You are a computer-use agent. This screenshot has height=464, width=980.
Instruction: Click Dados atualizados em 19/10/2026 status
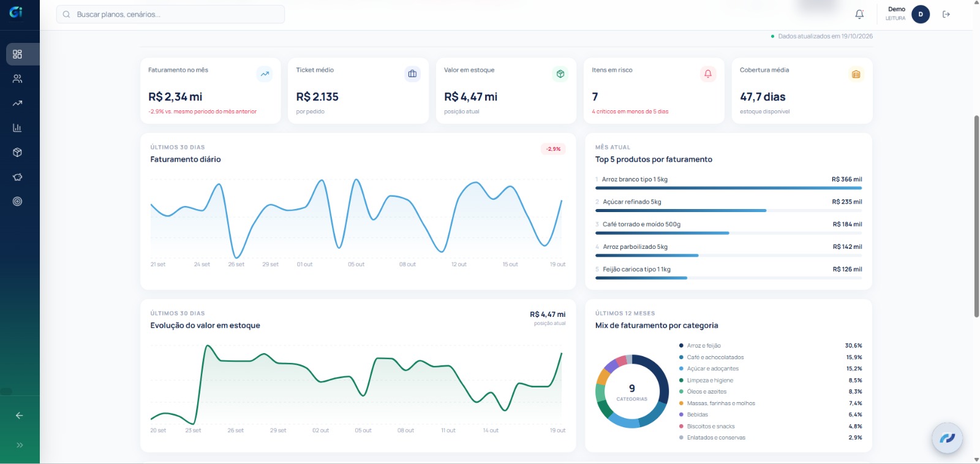click(x=822, y=36)
